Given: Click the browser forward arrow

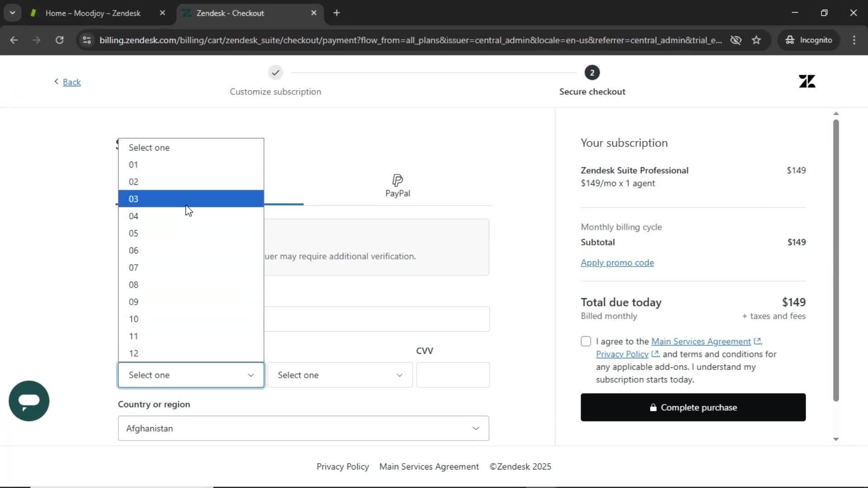Looking at the screenshot, I should click(37, 40).
